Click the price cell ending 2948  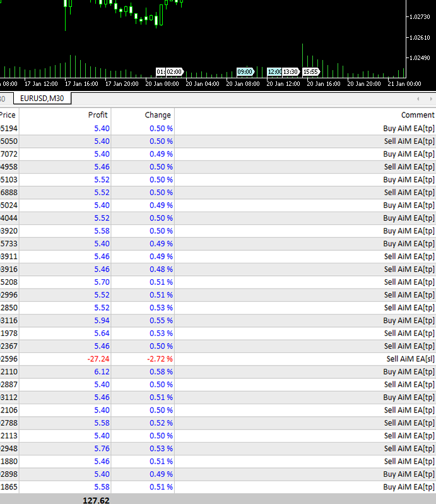[9, 448]
